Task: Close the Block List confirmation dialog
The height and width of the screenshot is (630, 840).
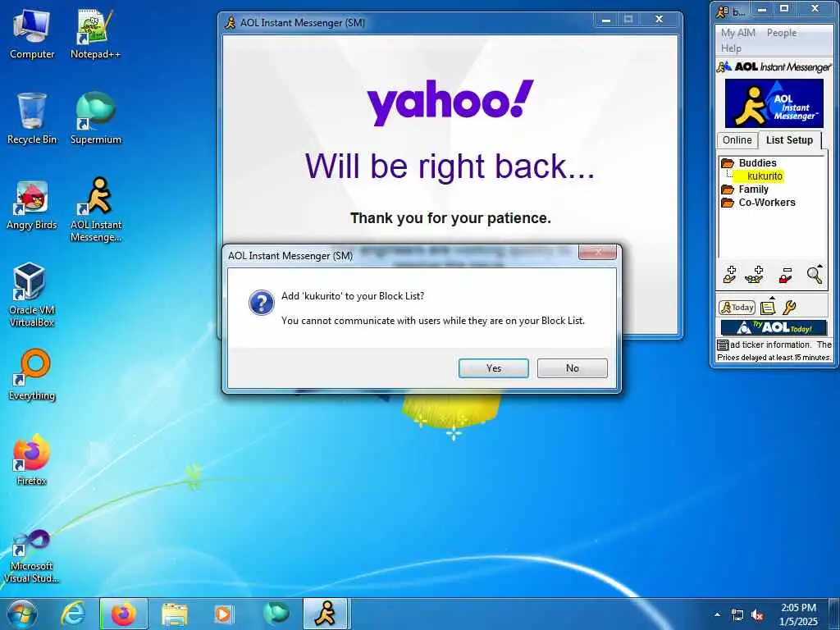Action: click(598, 253)
